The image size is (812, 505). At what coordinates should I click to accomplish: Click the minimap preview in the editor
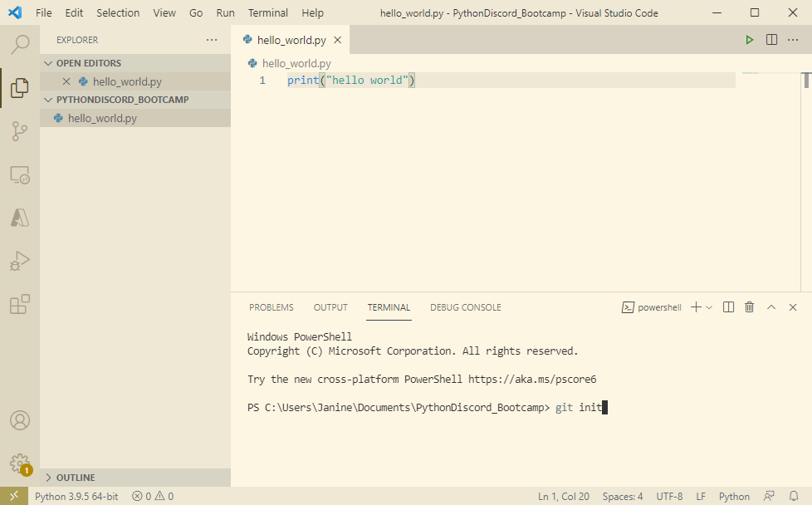click(x=750, y=74)
